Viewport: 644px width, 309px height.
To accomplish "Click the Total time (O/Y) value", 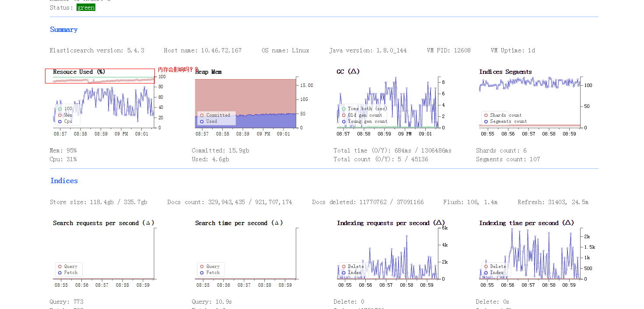I will tap(392, 151).
